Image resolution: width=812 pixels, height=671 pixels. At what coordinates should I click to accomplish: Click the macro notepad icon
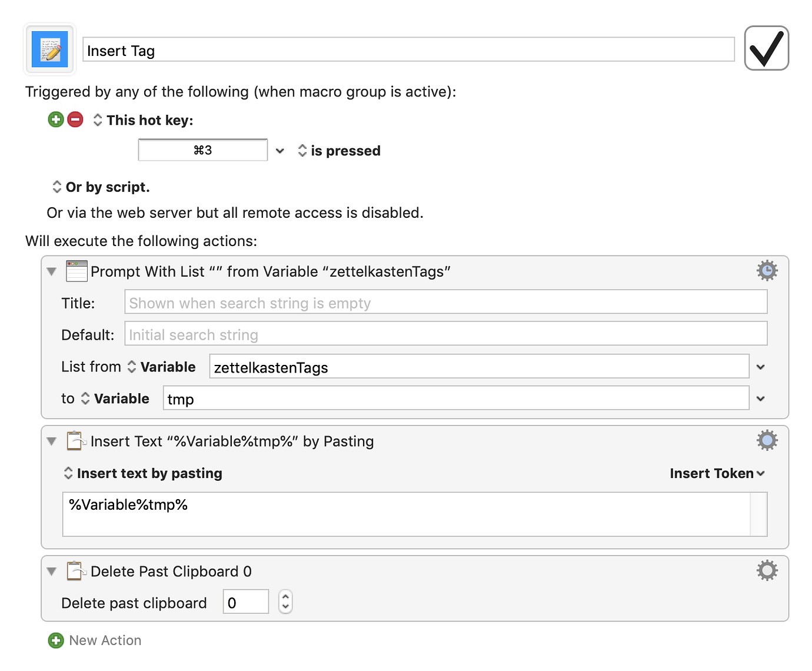coord(50,49)
